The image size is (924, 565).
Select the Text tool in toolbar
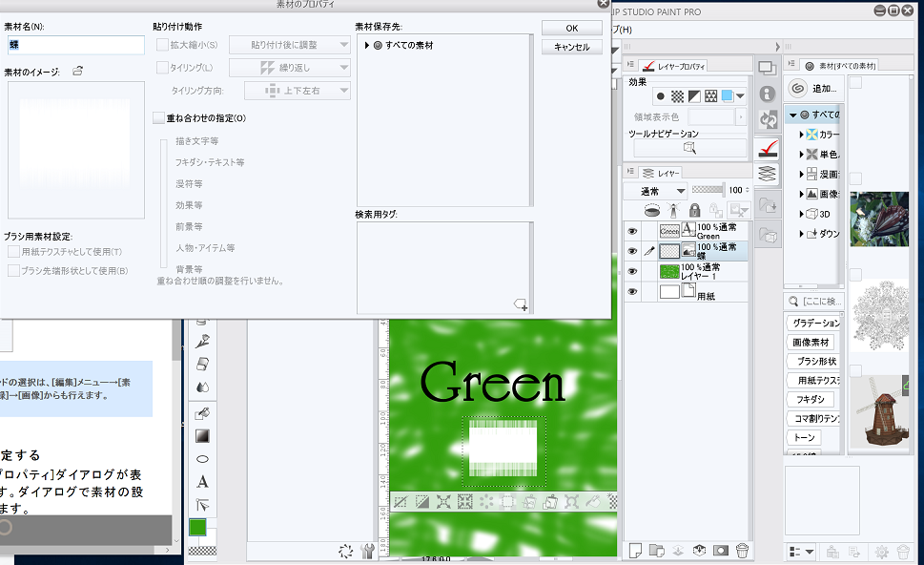click(202, 482)
